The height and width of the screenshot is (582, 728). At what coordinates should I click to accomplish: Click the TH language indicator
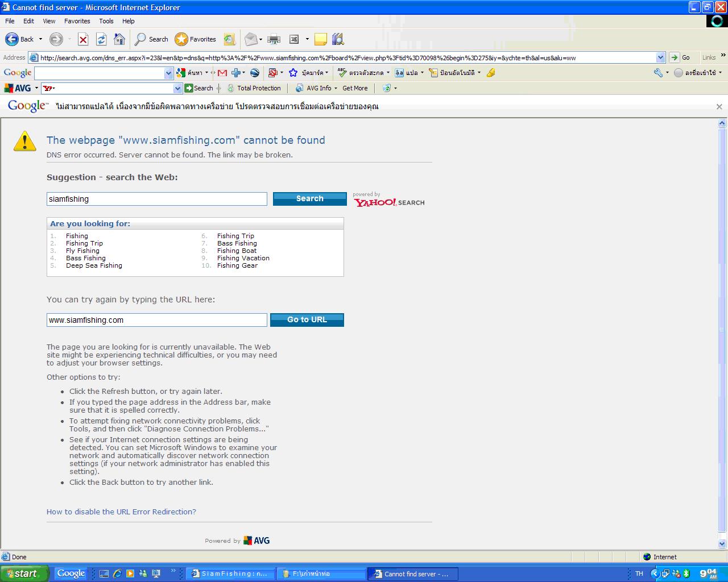(639, 573)
